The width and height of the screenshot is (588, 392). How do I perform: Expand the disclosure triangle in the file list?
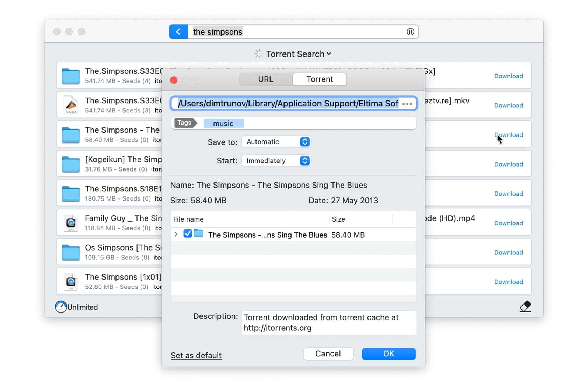176,234
